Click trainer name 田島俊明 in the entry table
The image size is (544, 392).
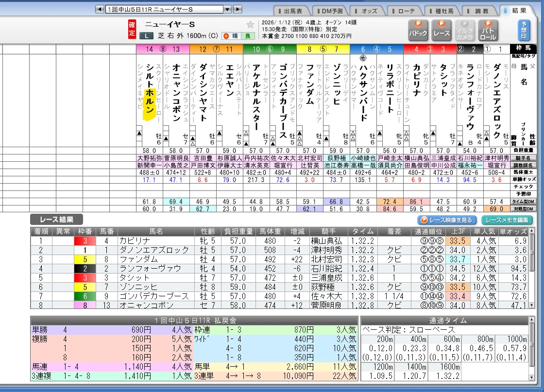(x=417, y=166)
